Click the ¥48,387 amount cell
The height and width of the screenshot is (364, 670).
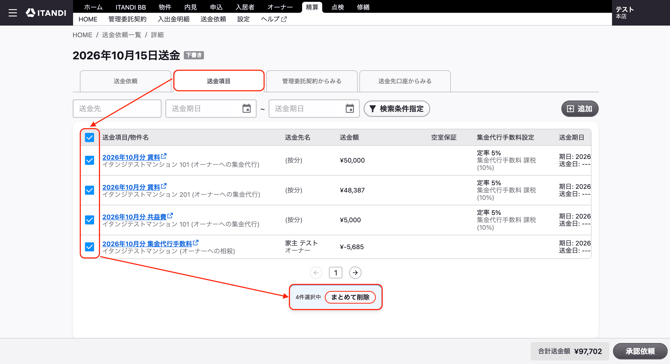coord(352,190)
